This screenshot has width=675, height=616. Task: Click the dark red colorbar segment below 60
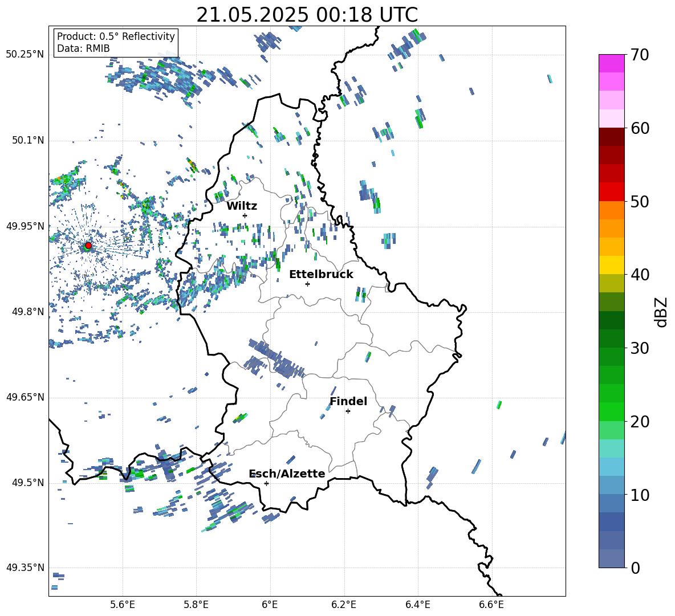tap(612, 136)
